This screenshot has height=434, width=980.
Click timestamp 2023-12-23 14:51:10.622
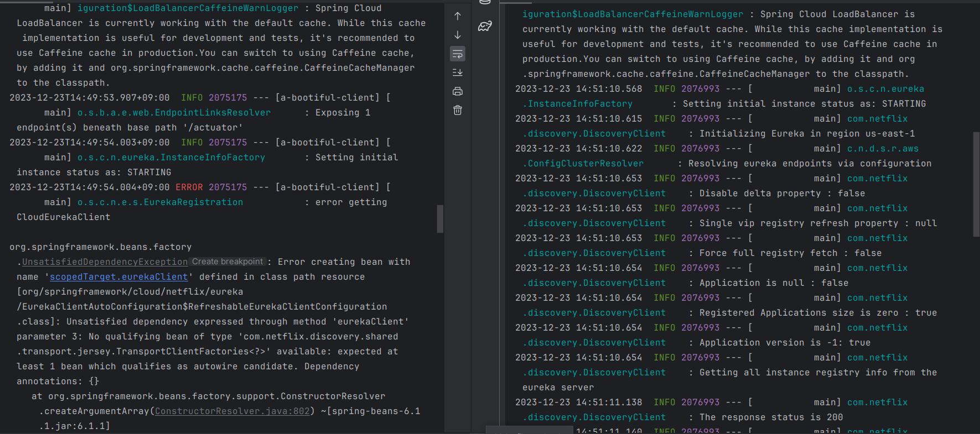pos(579,149)
